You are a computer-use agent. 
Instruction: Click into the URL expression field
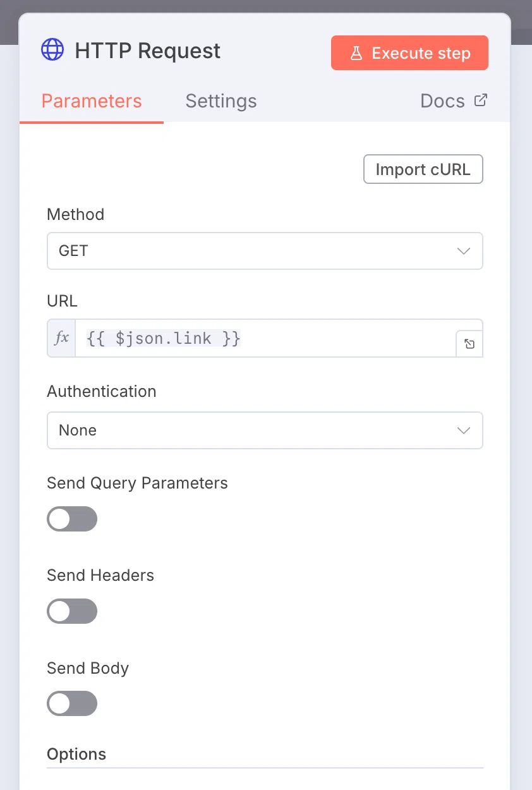coord(265,338)
